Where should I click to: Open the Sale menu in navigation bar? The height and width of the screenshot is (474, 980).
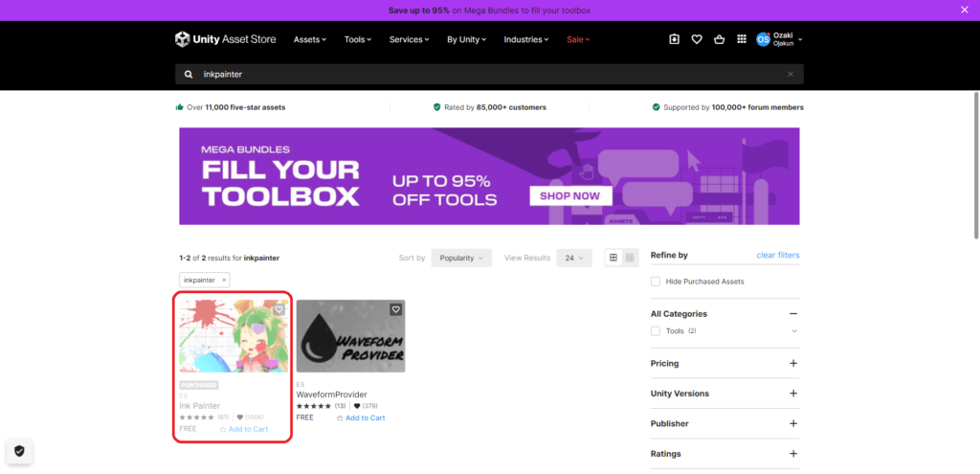578,39
